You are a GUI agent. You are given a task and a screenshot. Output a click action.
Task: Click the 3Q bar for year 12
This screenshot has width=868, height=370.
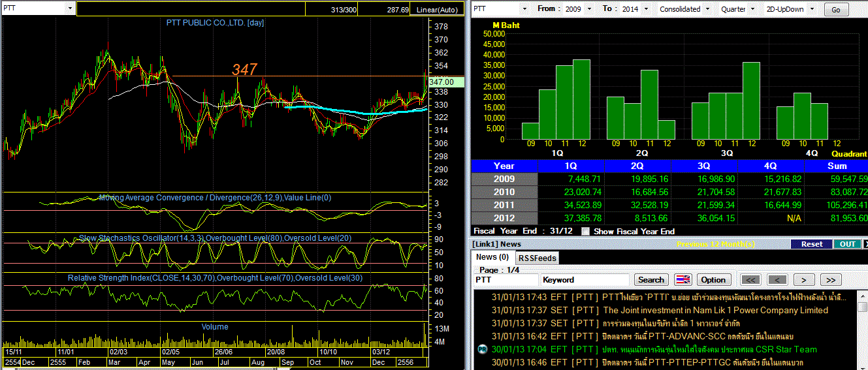[x=751, y=100]
